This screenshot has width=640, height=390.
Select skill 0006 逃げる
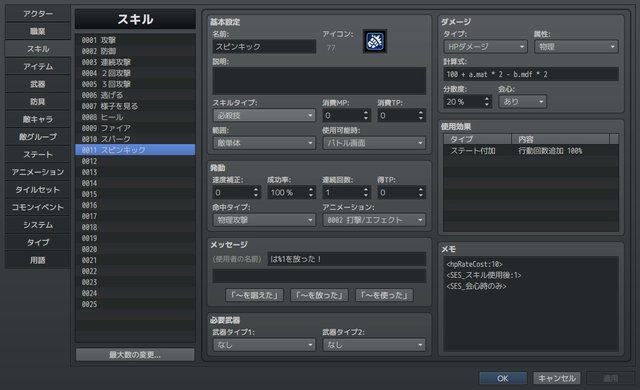pyautogui.click(x=135, y=95)
